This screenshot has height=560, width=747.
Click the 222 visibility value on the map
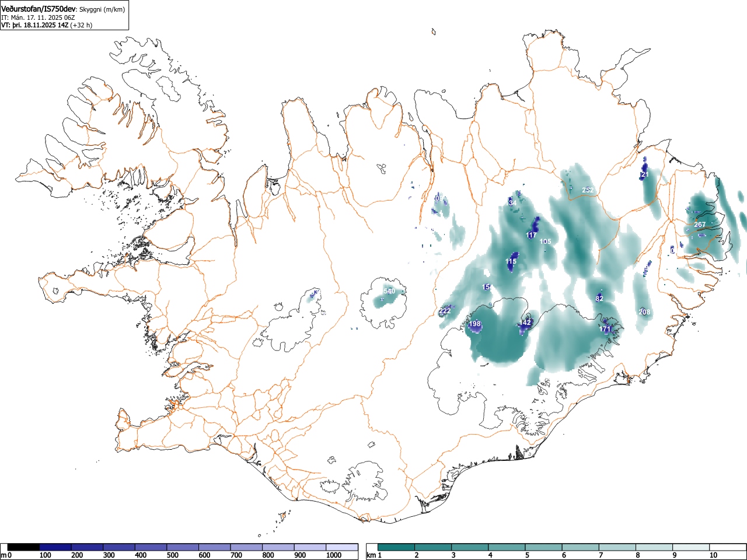[445, 311]
